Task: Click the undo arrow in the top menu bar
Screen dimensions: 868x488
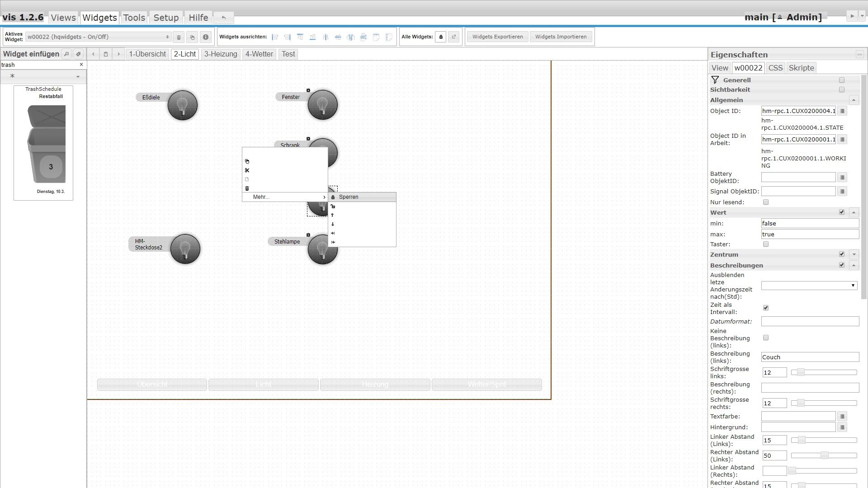Action: (224, 18)
